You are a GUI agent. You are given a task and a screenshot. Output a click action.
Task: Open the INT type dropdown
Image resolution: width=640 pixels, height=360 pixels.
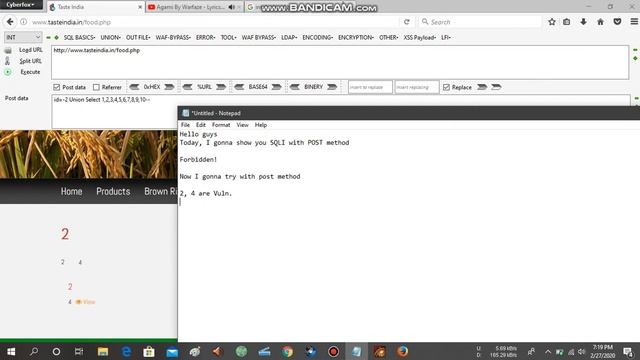tap(23, 37)
